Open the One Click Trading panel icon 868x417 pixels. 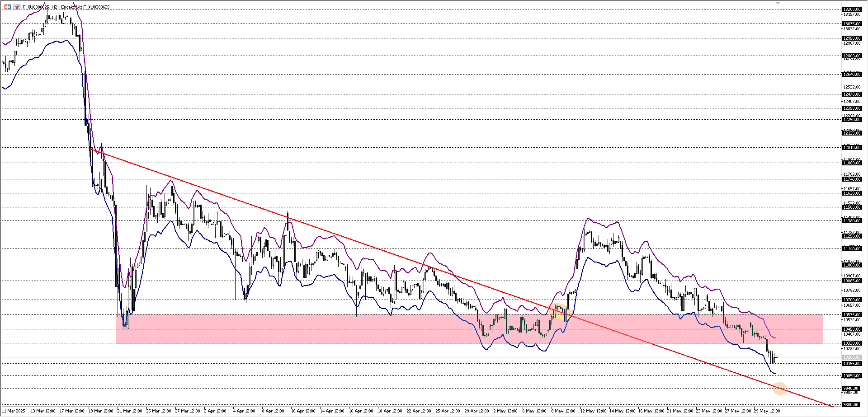coord(7,7)
